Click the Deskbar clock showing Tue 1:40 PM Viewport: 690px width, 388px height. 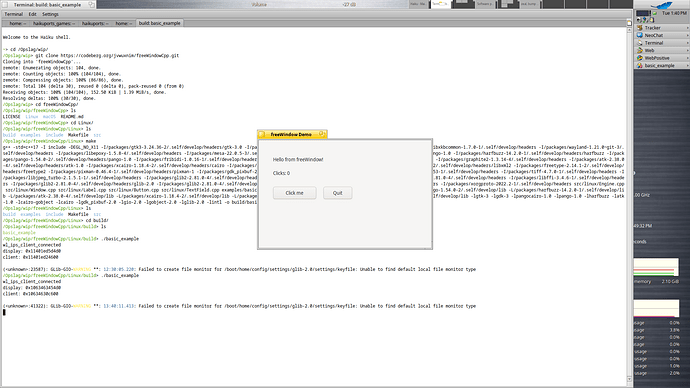[x=674, y=13]
